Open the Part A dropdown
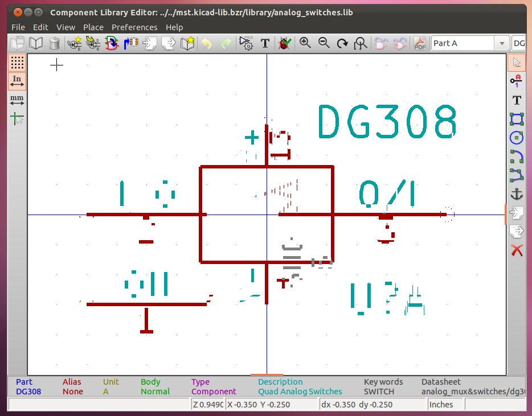532x416 pixels. pos(469,43)
